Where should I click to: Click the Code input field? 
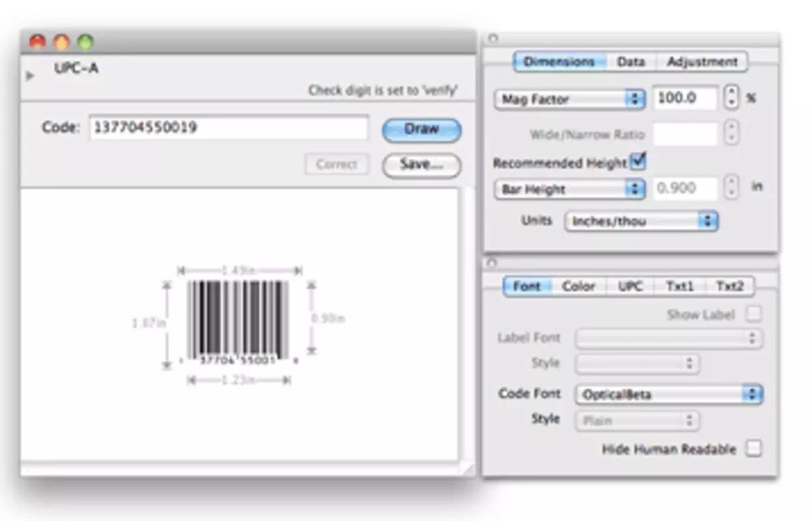point(229,128)
